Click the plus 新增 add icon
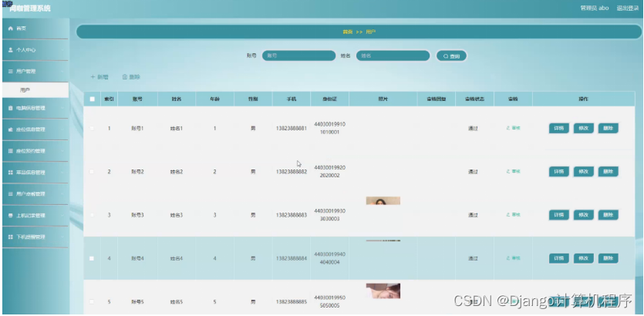 93,77
